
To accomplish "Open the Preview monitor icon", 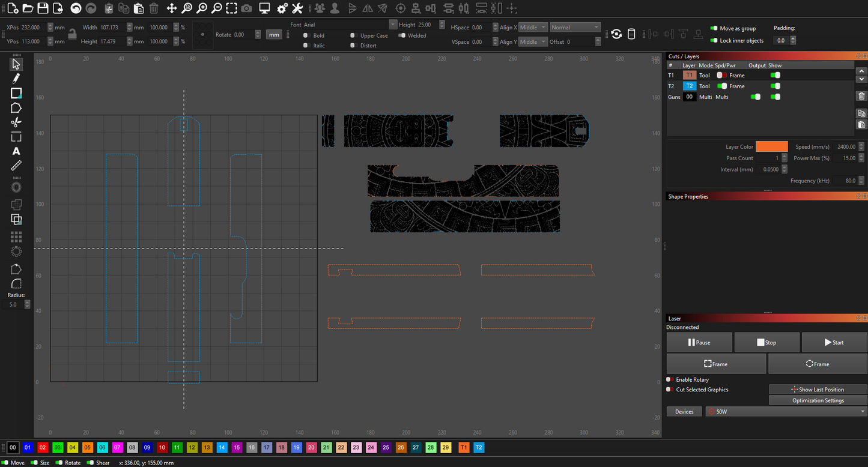I will (264, 8).
